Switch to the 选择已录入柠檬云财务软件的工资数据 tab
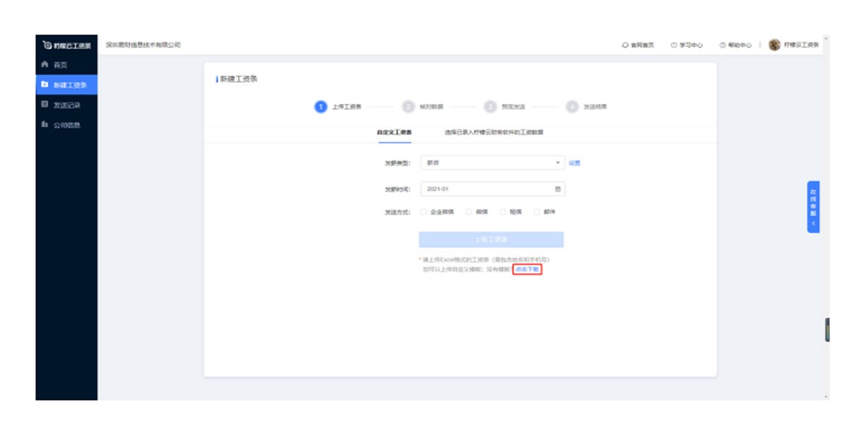This screenshot has width=868, height=434. [x=494, y=132]
